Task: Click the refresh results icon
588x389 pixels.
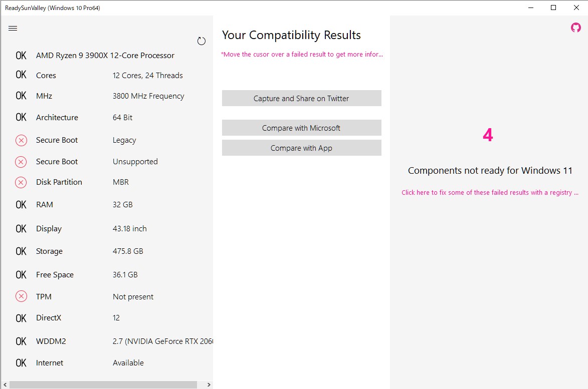Action: coord(202,41)
